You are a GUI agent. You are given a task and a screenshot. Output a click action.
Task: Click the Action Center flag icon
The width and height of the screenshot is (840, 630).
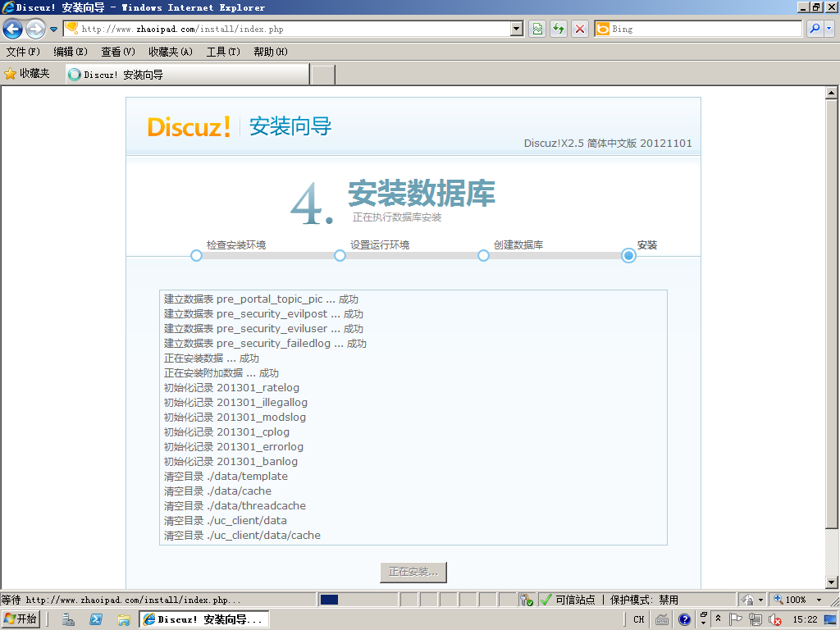(736, 619)
